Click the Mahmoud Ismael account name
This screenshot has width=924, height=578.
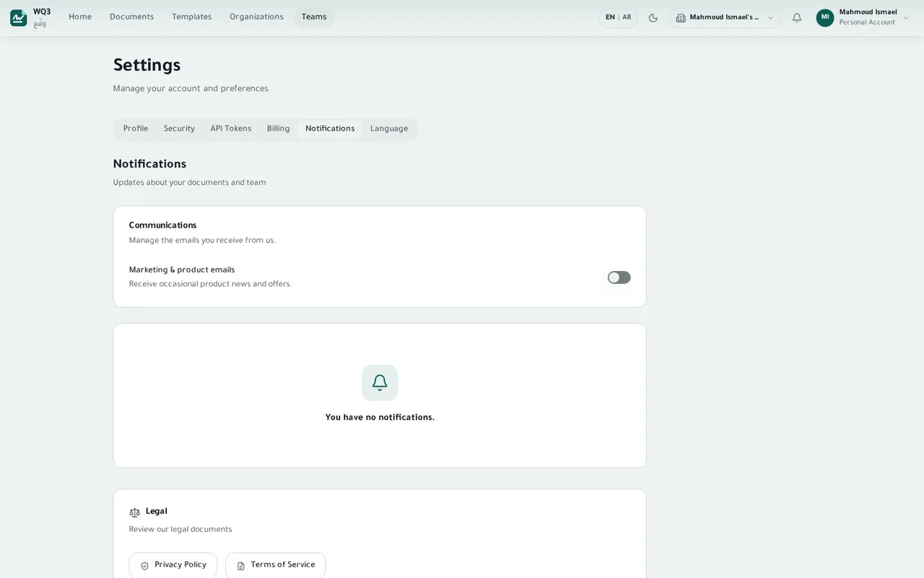pos(868,12)
